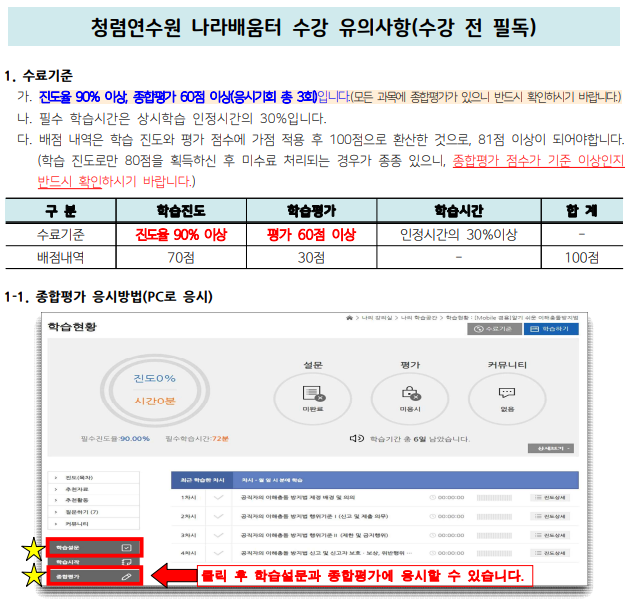
Task: Click the 100점 total cell
Action: [x=582, y=257]
